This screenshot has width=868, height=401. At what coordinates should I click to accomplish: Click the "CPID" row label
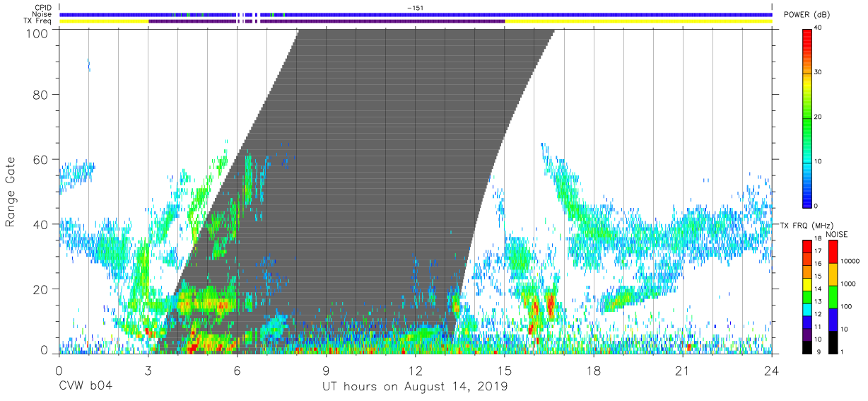click(42, 8)
